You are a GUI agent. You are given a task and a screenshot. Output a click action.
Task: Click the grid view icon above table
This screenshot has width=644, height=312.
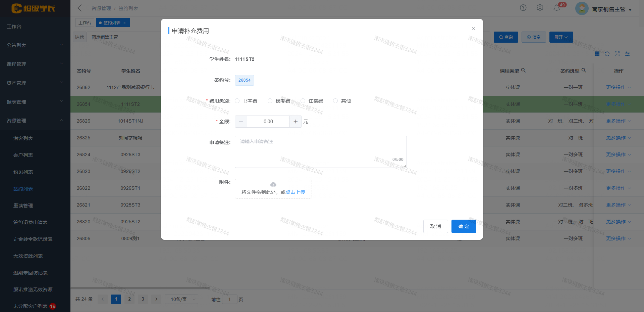pyautogui.click(x=597, y=54)
